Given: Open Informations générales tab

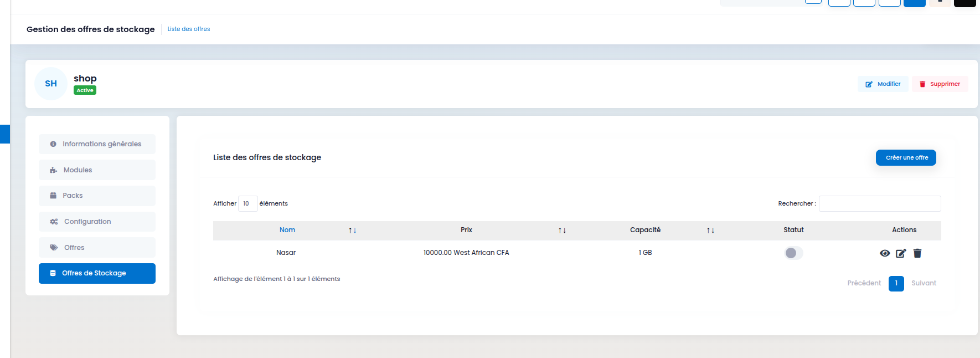Looking at the screenshot, I should (97, 144).
